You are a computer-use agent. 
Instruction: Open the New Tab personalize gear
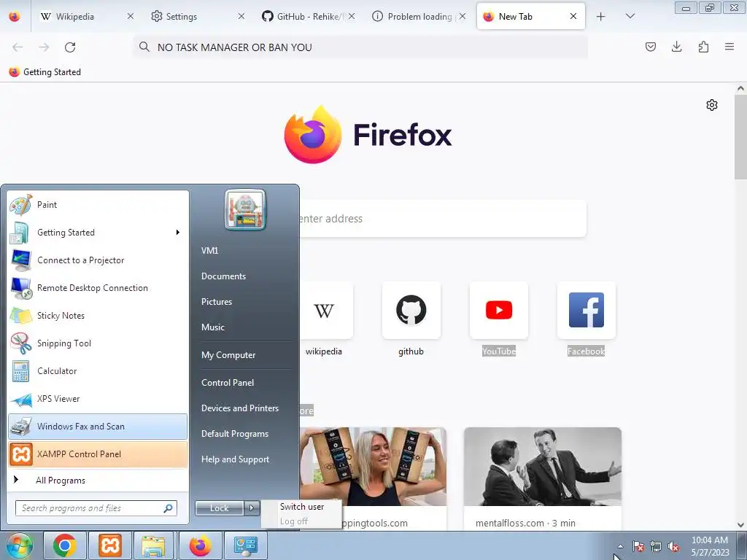click(712, 105)
